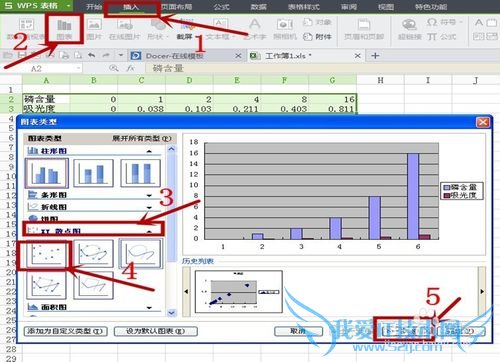The image size is (500, 362).
Task: Switch to the 开始 ribbon tab
Action: click(94, 7)
